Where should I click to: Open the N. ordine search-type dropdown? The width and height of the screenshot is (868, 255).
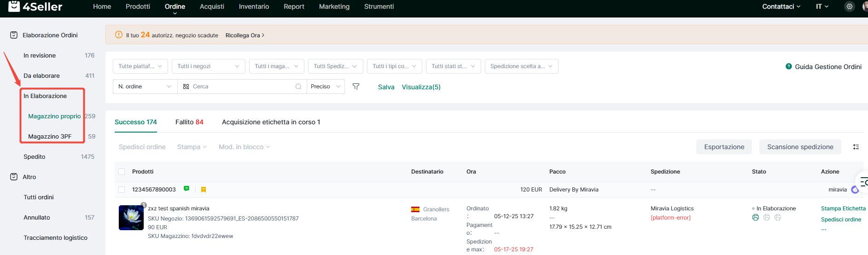pyautogui.click(x=145, y=87)
